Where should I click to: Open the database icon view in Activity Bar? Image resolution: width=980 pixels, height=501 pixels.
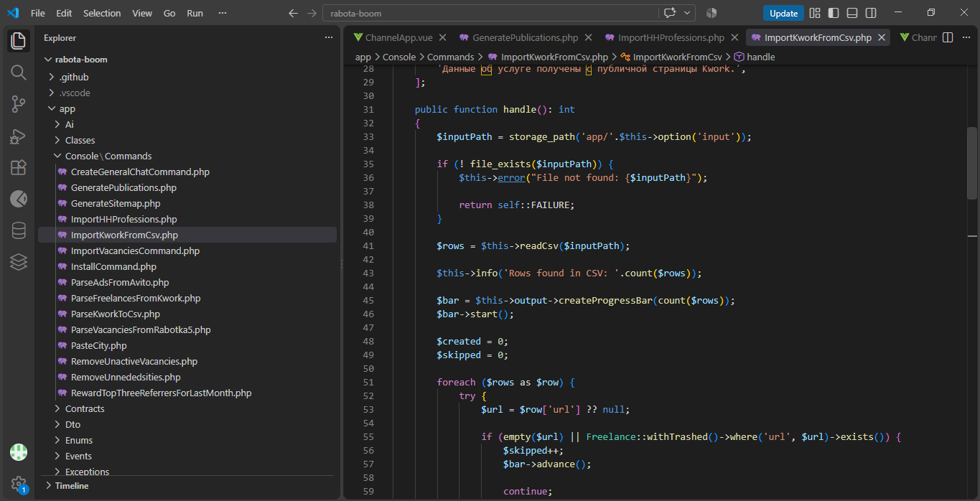pos(19,230)
